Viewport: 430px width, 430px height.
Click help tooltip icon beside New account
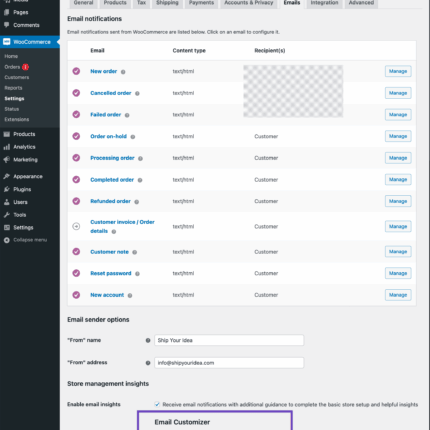[130, 295]
